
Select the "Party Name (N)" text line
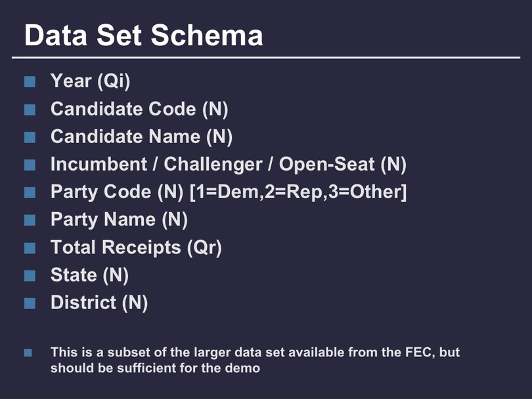[119, 220]
